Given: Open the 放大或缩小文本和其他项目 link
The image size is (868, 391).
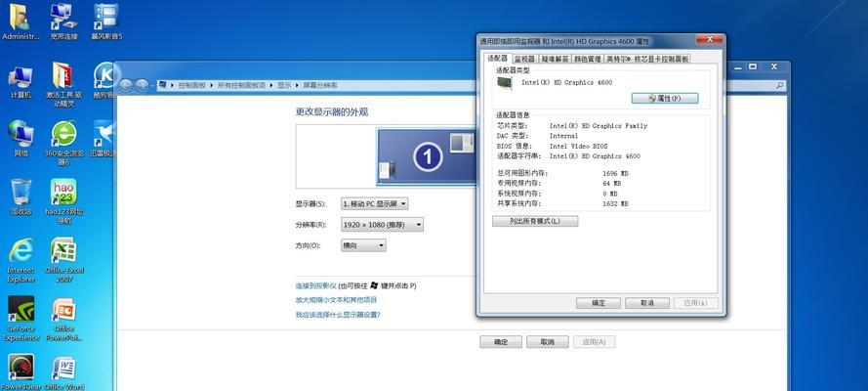Looking at the screenshot, I should [336, 300].
